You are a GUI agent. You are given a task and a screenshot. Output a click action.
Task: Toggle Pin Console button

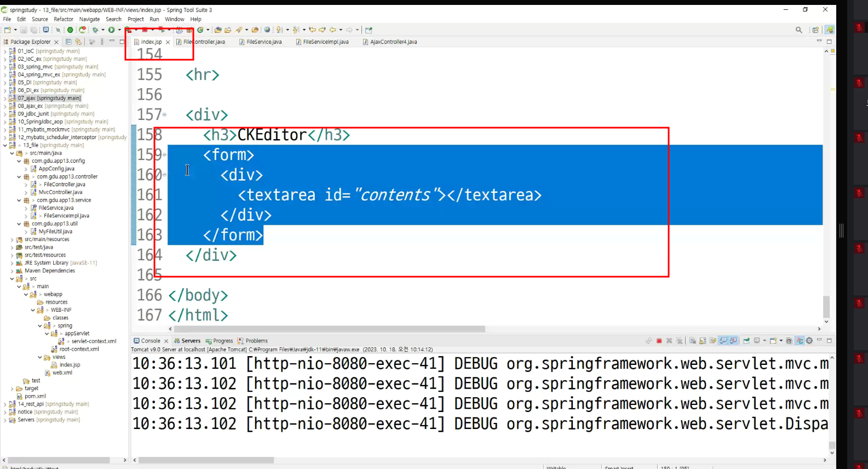(x=746, y=340)
